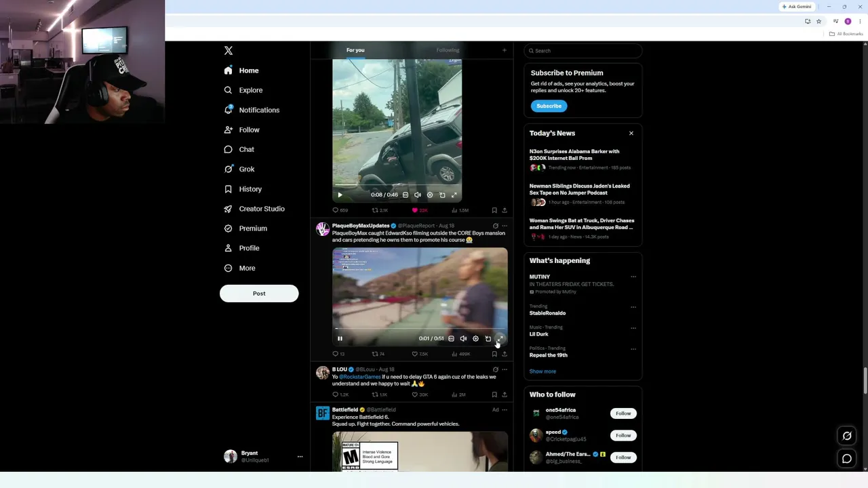Switch to the Following tab
Screen dimensions: 868x488
coord(448,50)
